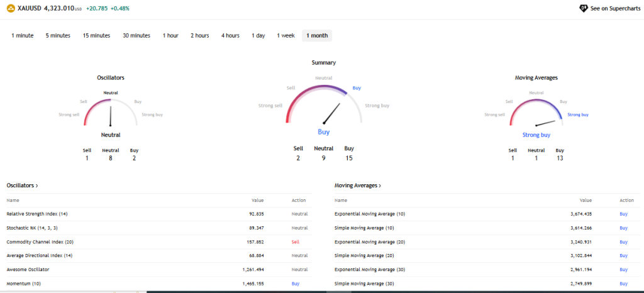
Task: Click the RSI value 92.835
Action: click(256, 214)
